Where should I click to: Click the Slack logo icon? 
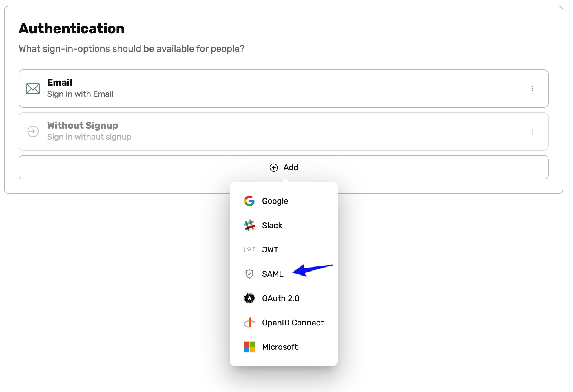249,225
